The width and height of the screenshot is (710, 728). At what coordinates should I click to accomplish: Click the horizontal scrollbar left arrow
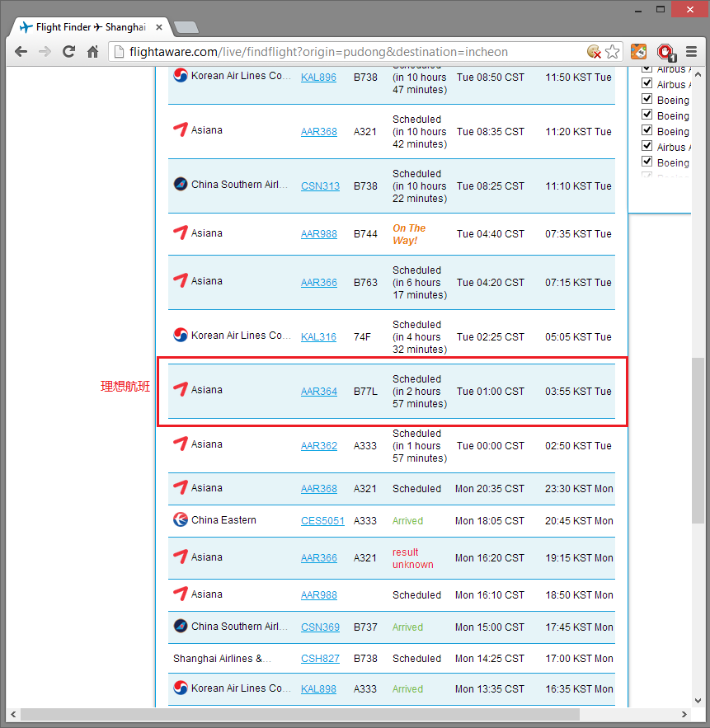tap(13, 714)
